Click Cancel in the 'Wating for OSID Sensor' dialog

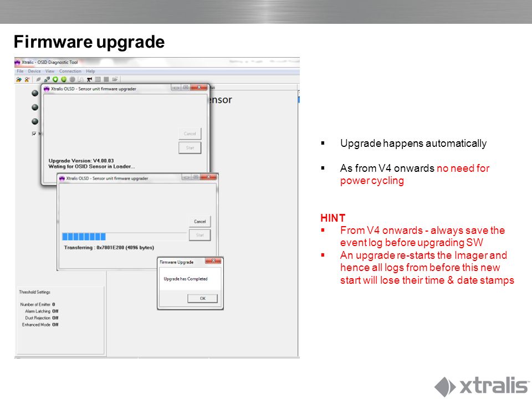[x=190, y=134]
